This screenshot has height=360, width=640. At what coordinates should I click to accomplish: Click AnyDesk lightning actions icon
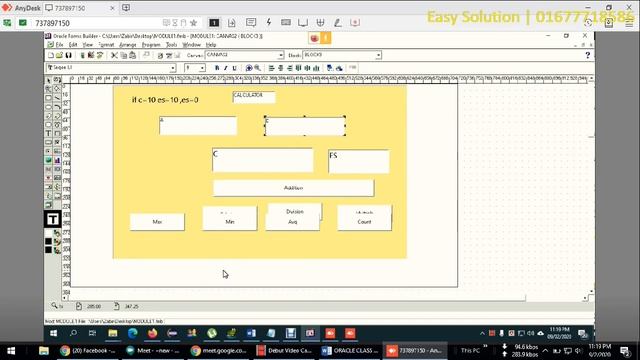pos(269,22)
